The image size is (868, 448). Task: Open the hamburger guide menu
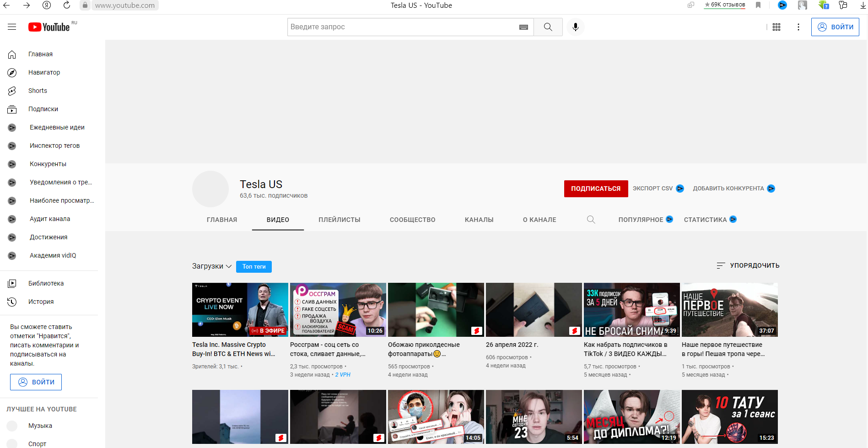click(x=12, y=27)
